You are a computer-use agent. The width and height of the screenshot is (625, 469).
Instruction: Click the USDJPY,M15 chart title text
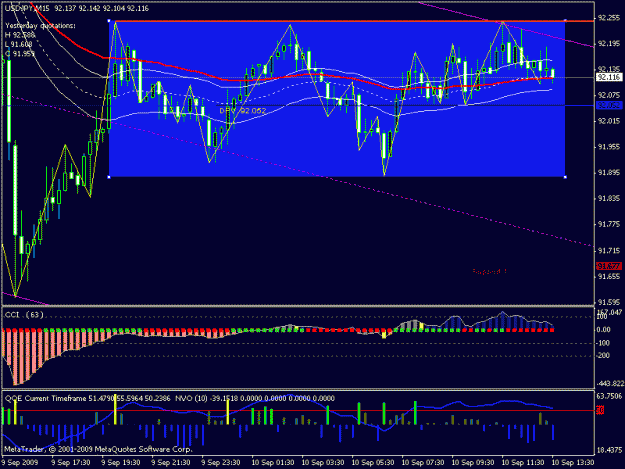pyautogui.click(x=28, y=8)
